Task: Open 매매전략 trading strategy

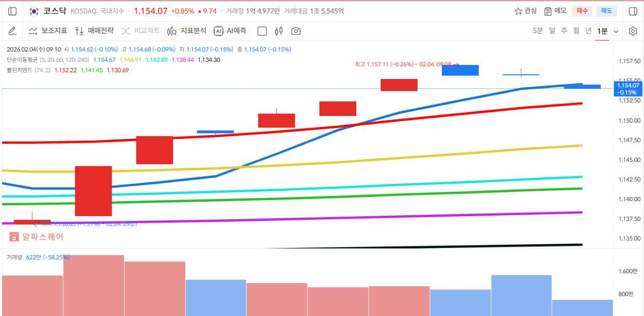Action: pos(94,31)
